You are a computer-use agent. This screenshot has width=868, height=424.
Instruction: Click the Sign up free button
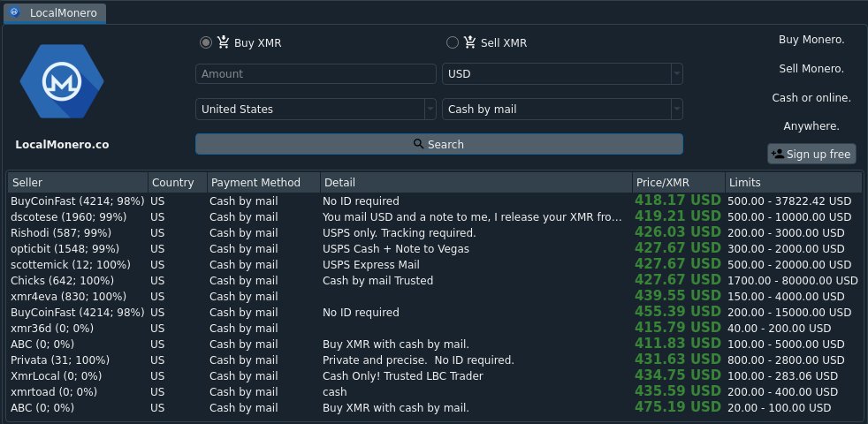tap(811, 154)
